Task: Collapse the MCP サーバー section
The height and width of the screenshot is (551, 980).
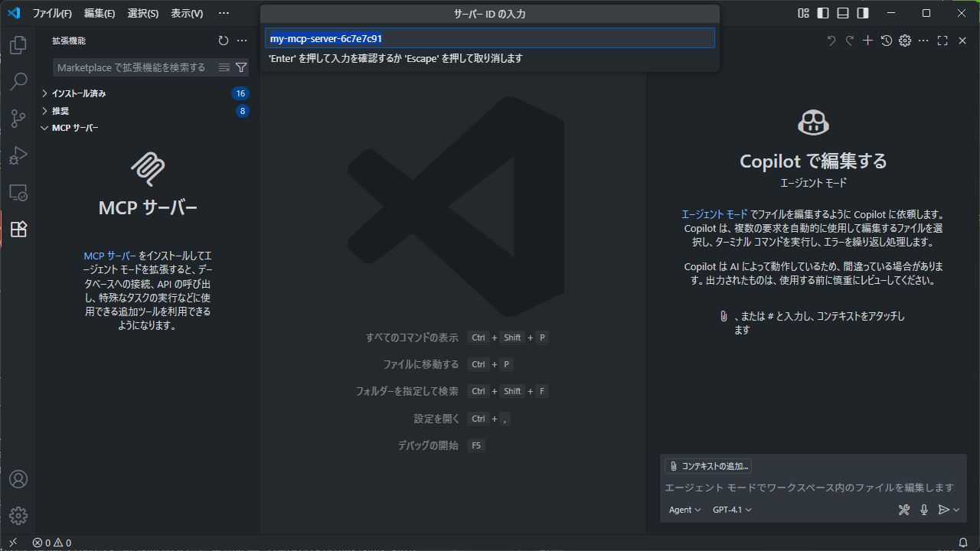Action: tap(148, 128)
